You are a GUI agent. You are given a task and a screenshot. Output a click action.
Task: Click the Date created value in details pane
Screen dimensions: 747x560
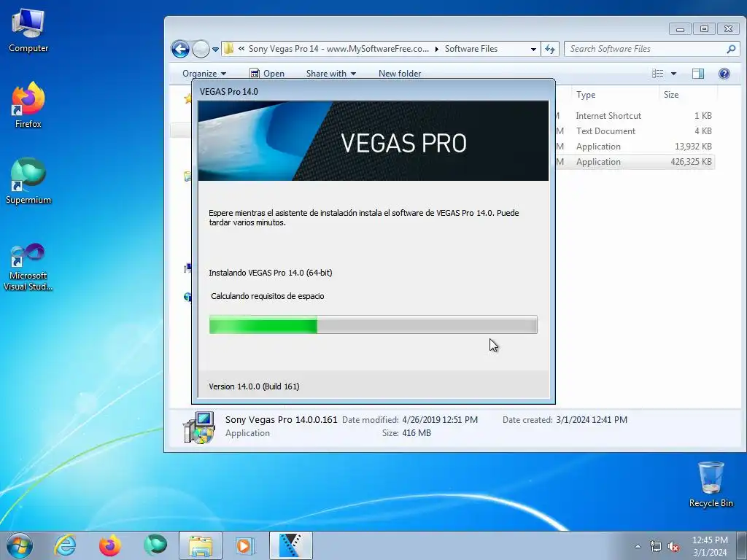(x=592, y=419)
